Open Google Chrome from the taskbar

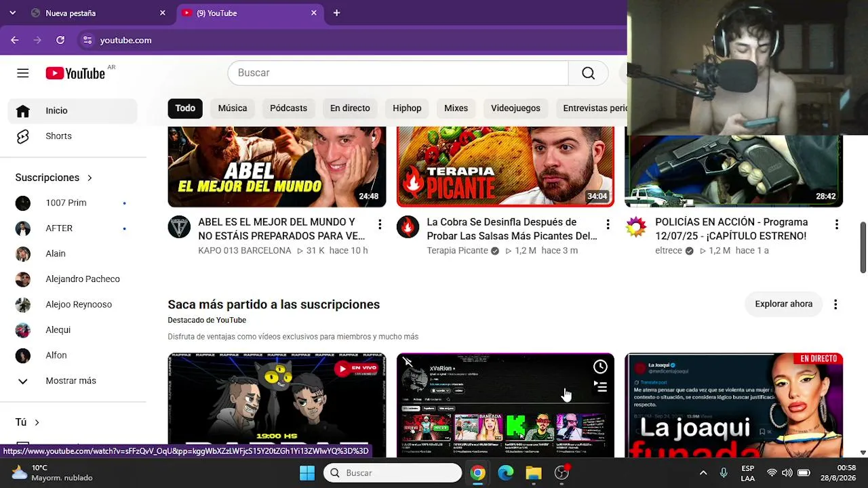(x=478, y=472)
